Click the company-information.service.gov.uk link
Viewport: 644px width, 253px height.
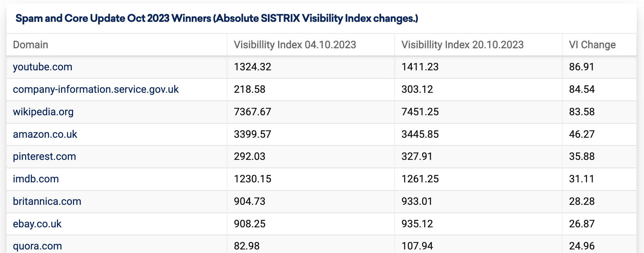96,89
